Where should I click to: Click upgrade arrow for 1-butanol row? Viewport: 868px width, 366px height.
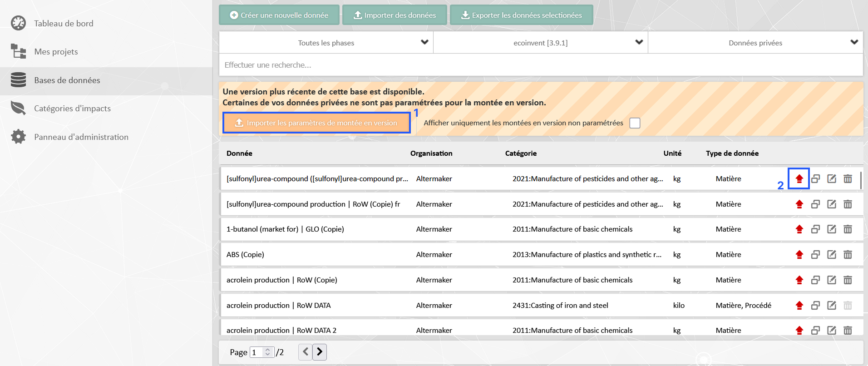pyautogui.click(x=799, y=229)
